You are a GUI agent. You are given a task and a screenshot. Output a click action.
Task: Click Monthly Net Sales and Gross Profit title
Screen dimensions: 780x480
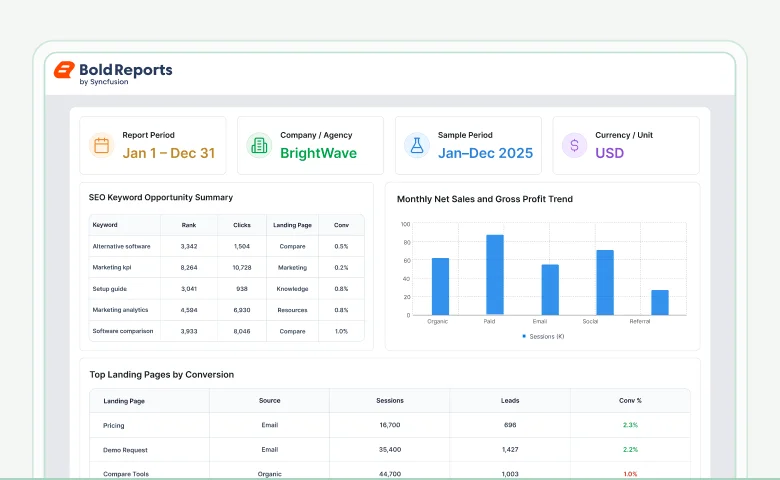pyautogui.click(x=485, y=199)
